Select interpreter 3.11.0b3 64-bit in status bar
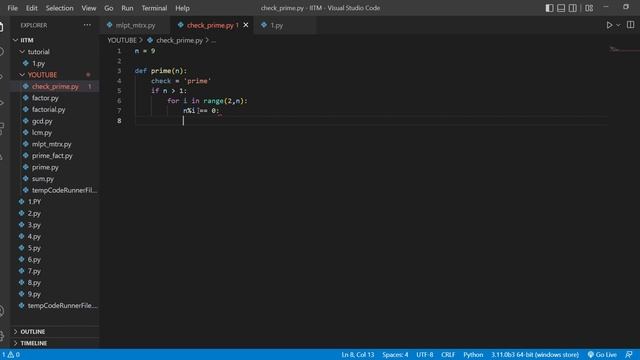The height and width of the screenshot is (360, 640). click(535, 355)
